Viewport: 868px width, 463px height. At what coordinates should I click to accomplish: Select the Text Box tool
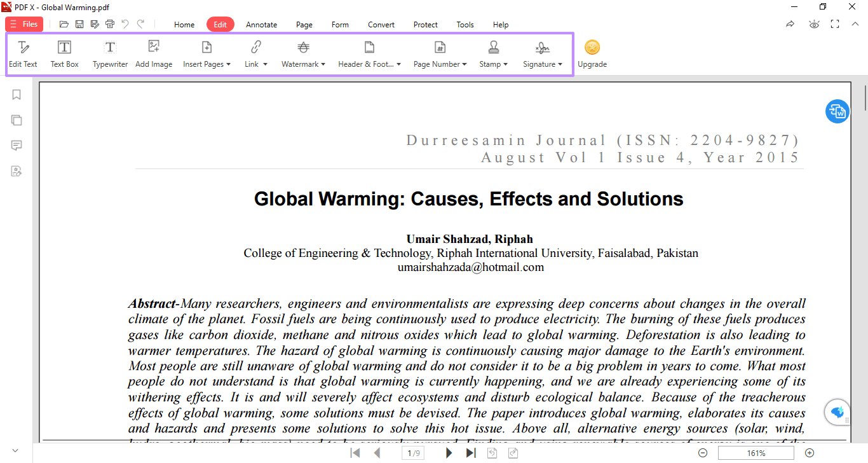[64, 53]
